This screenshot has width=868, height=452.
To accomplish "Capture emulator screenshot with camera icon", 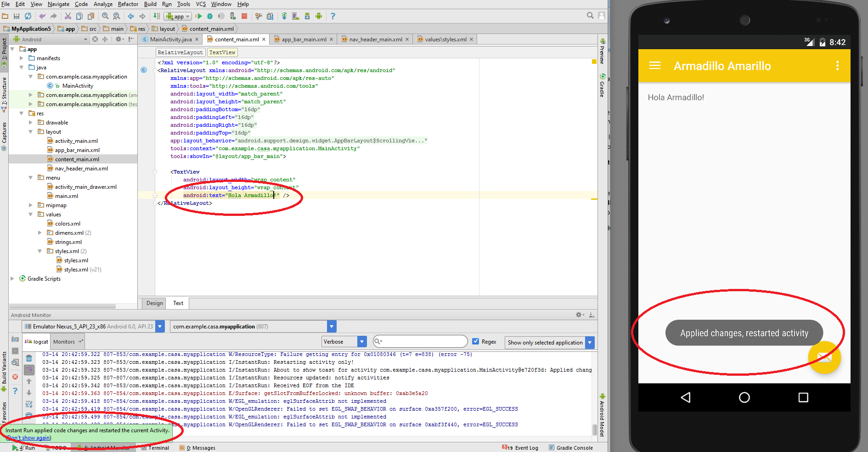I will 15,339.
